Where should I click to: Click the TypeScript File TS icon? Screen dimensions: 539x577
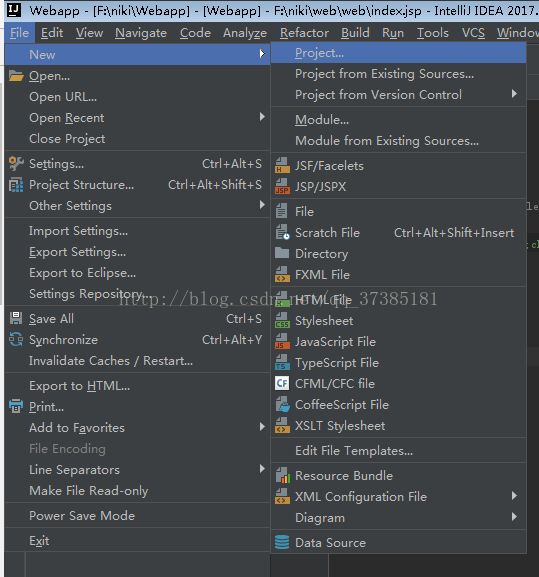[x=282, y=362]
